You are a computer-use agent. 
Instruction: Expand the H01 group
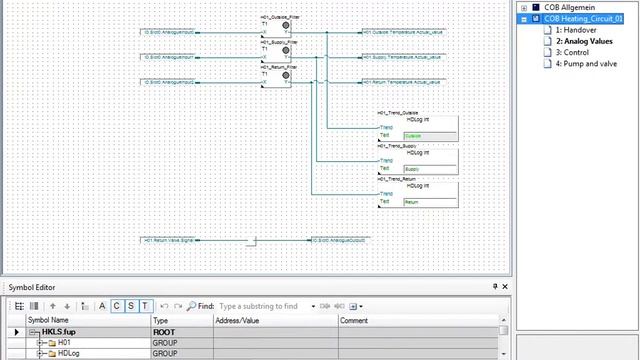coord(40,343)
